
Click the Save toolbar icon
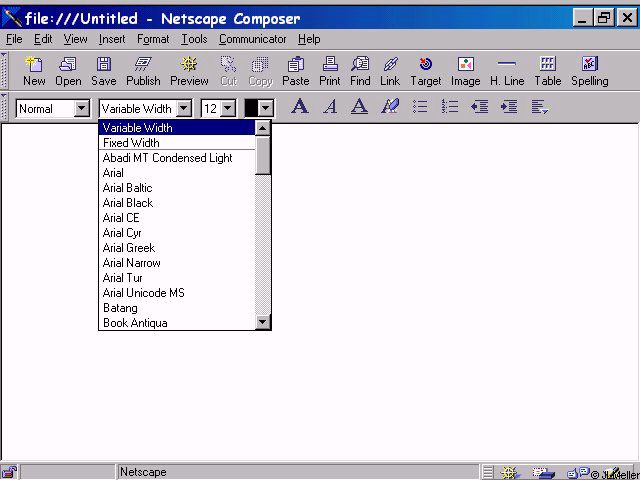(x=104, y=71)
